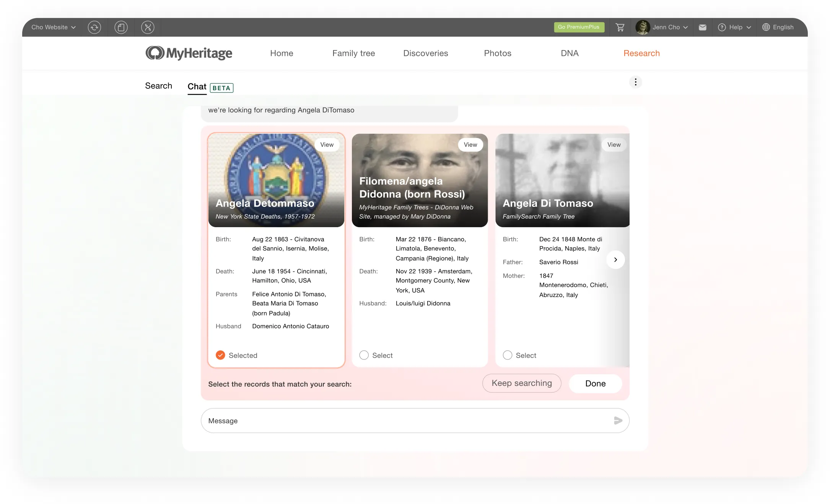Select the Angela Di Tomaso record

click(508, 355)
